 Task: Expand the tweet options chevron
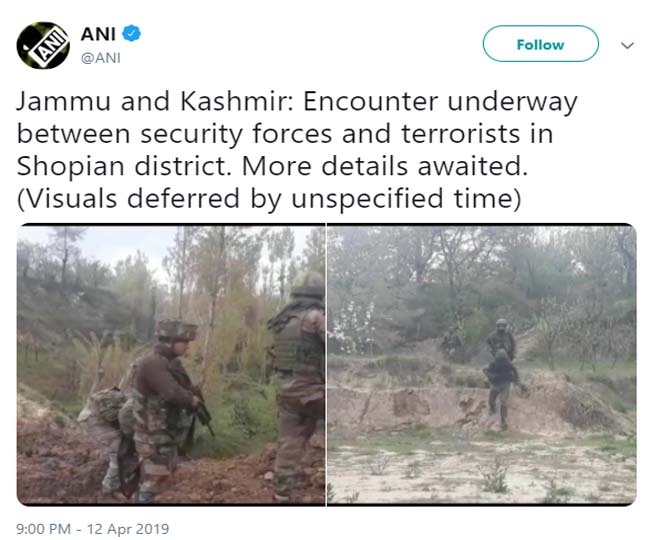click(x=628, y=45)
